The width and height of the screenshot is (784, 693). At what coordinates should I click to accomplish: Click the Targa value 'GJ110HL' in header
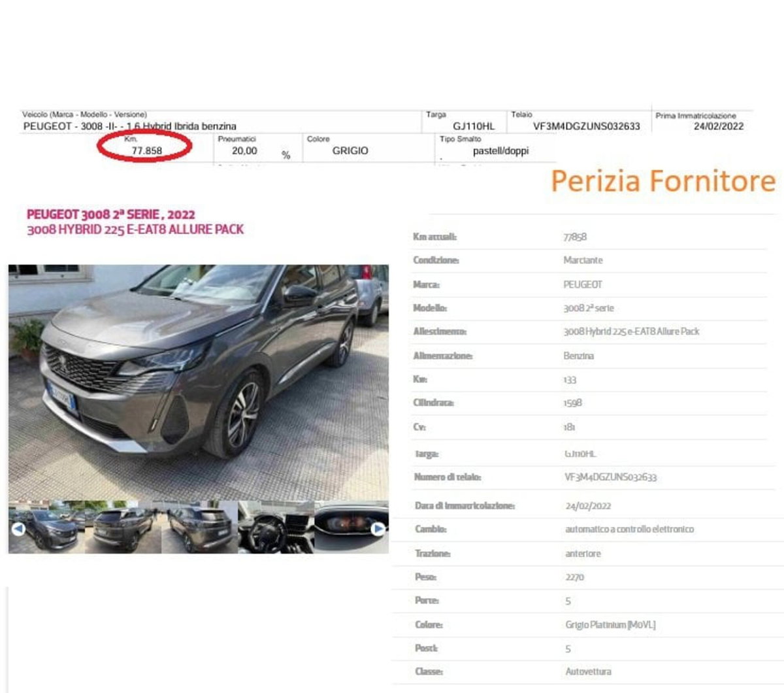474,126
